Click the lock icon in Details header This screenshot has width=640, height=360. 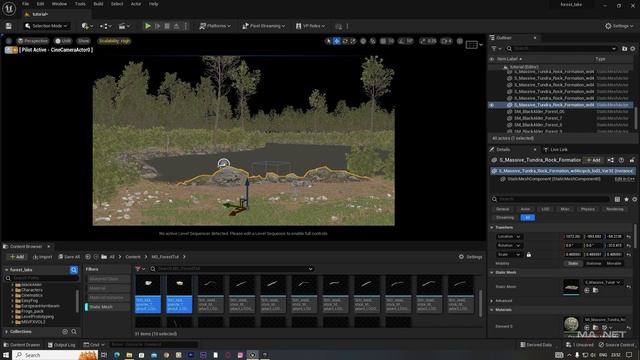pyautogui.click(x=632, y=160)
